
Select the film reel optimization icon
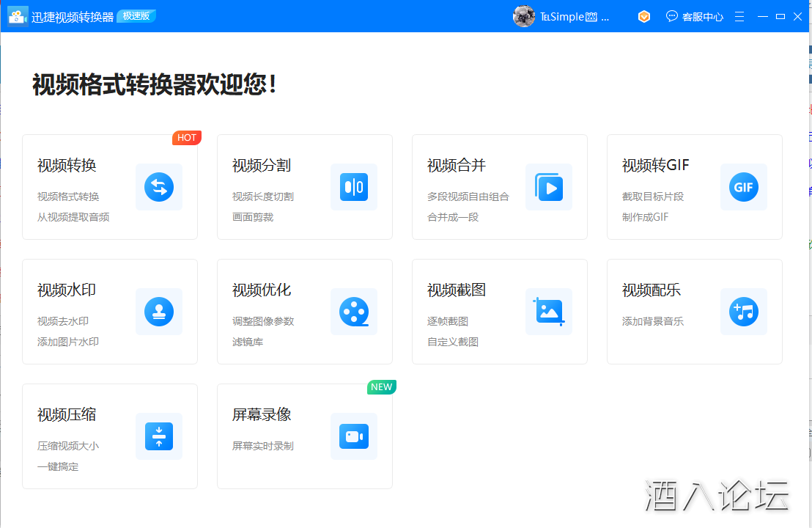pyautogui.click(x=354, y=312)
